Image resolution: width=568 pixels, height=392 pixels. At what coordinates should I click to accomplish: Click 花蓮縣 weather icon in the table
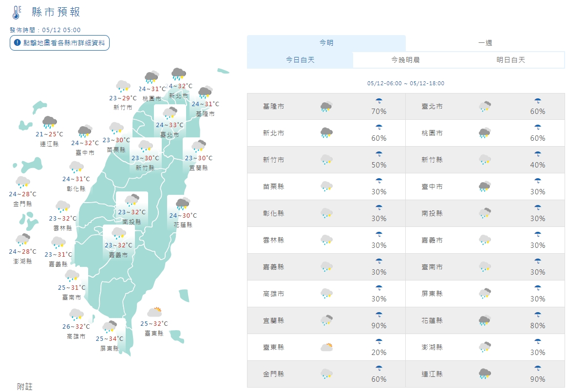click(x=485, y=320)
